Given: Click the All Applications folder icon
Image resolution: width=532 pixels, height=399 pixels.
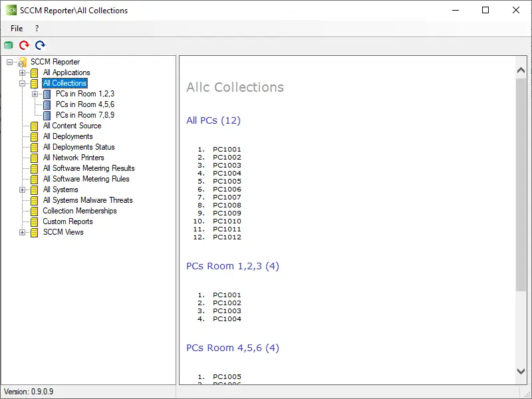Looking at the screenshot, I should coord(35,73).
